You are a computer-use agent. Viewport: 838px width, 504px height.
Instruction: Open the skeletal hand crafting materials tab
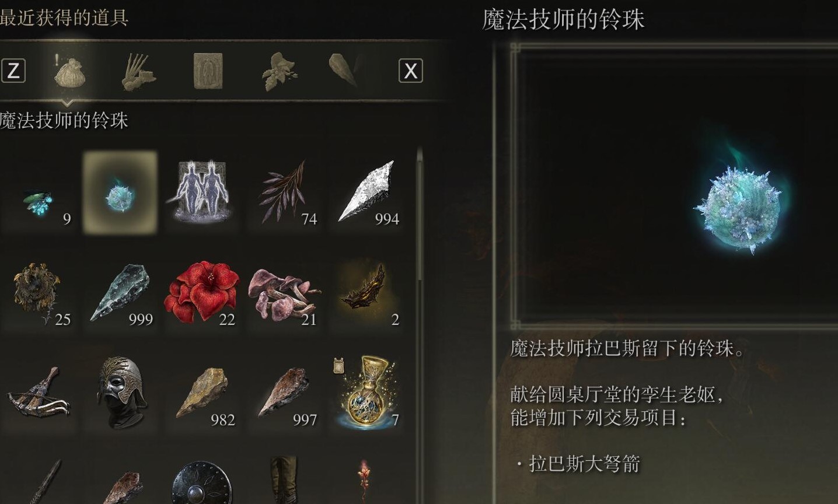(x=138, y=72)
